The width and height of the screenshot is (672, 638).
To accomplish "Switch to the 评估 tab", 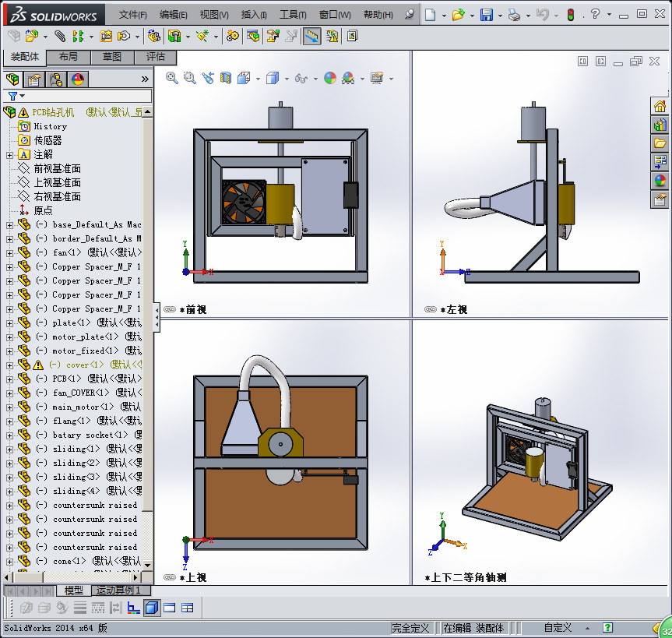I will (156, 57).
